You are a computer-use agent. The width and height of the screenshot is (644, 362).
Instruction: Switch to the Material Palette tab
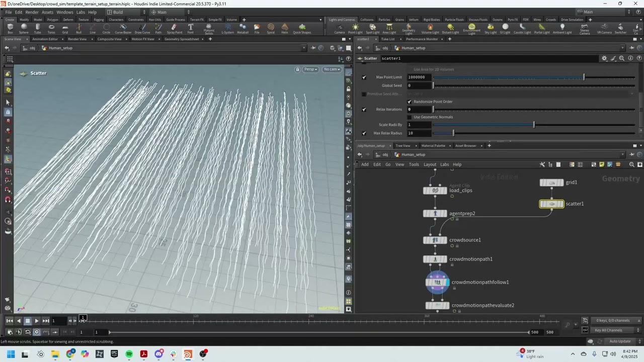point(433,146)
